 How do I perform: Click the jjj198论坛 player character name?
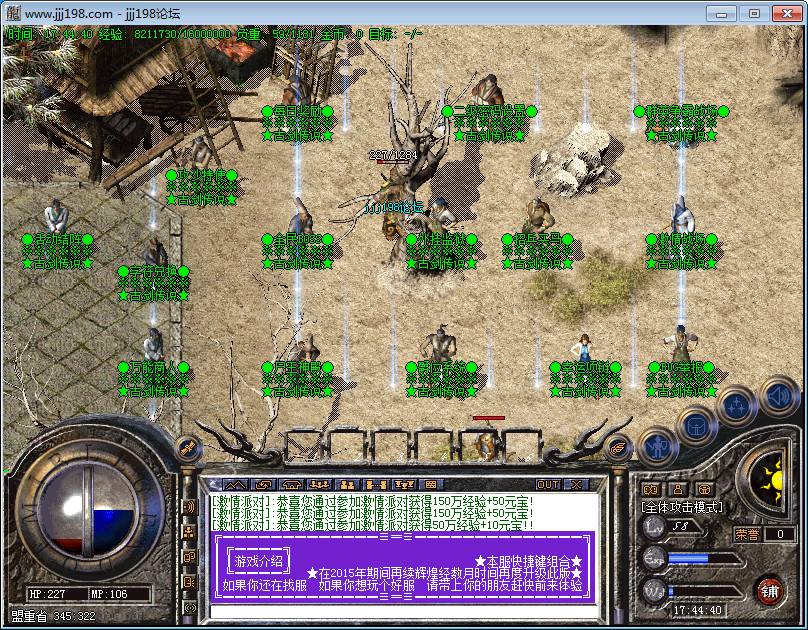click(x=394, y=208)
